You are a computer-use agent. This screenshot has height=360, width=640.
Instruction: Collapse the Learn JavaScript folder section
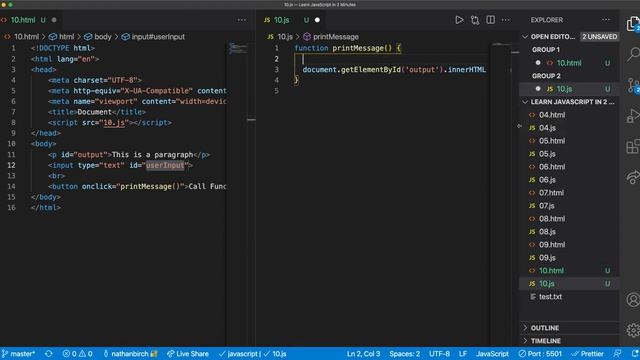(x=569, y=102)
